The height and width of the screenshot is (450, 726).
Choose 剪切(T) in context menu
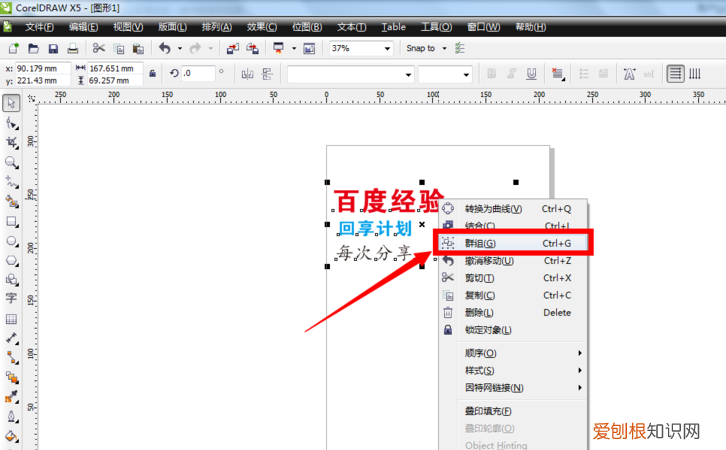point(513,278)
